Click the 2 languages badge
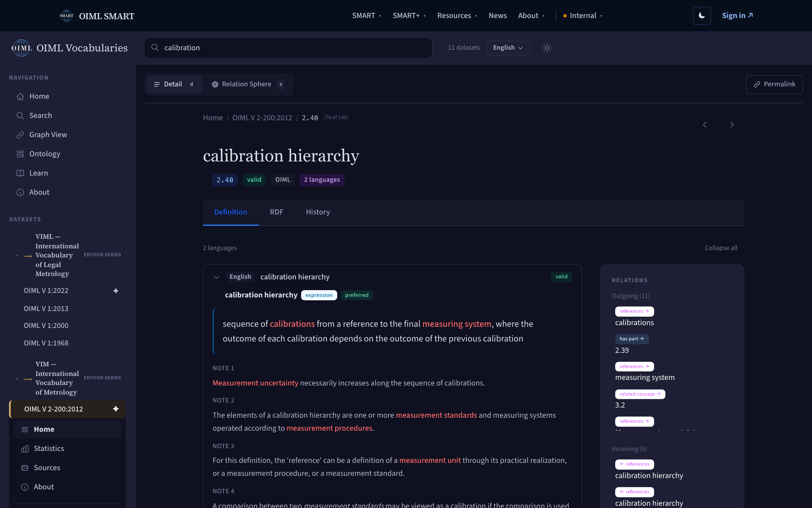This screenshot has height=508, width=812. (322, 180)
